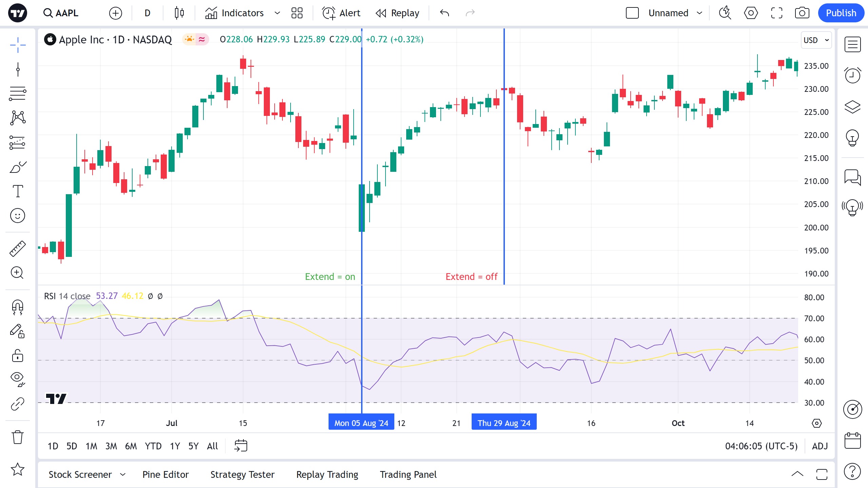This screenshot has width=868, height=488.
Task: Switch to the Strategy Tester tab
Action: (x=242, y=474)
